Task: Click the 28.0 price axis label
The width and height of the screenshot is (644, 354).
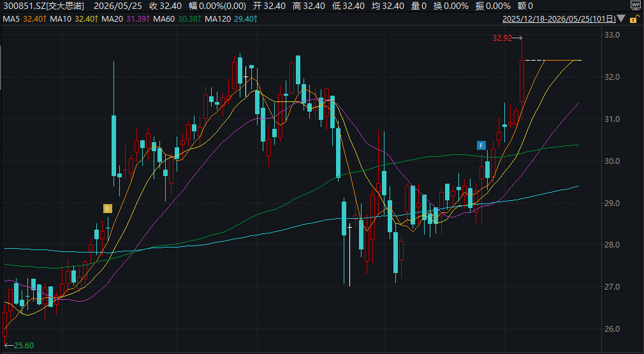Action: click(612, 245)
